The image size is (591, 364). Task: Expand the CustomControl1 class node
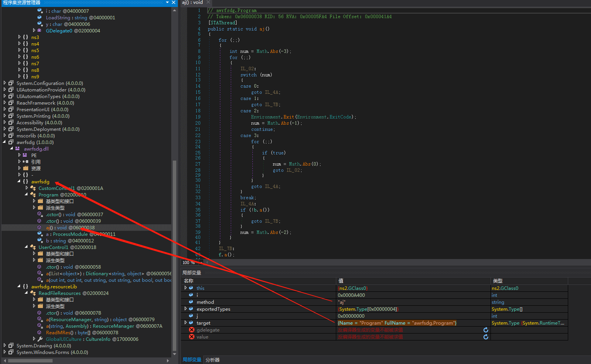[27, 188]
